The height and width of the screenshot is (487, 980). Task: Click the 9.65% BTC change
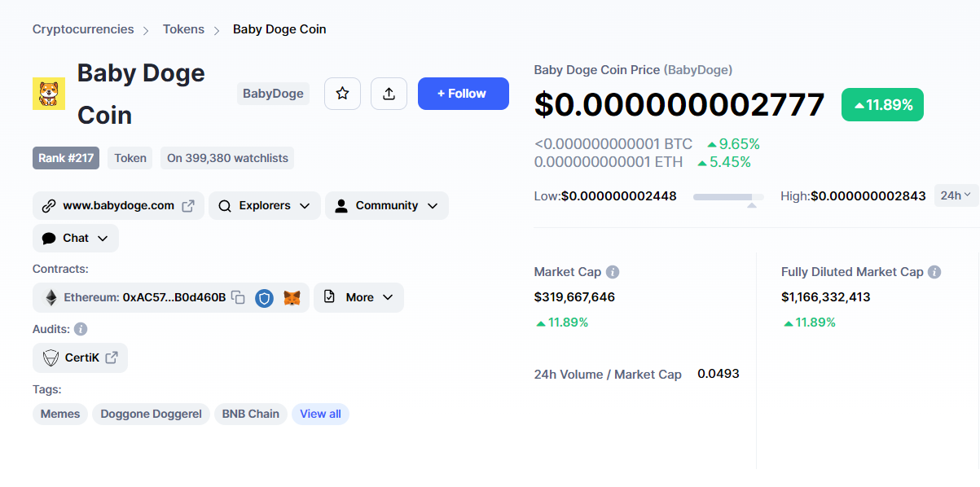click(733, 144)
